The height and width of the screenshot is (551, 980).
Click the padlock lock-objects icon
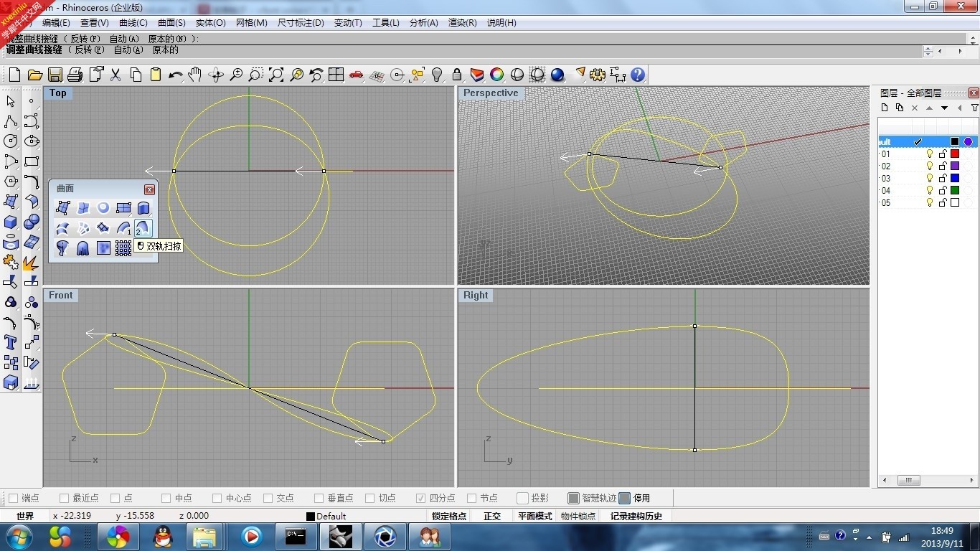point(457,75)
